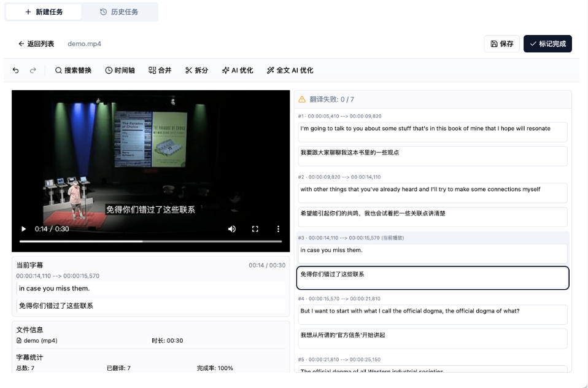Switch to 新建任务 tab
Image resolution: width=588 pixels, height=388 pixels.
tap(44, 12)
